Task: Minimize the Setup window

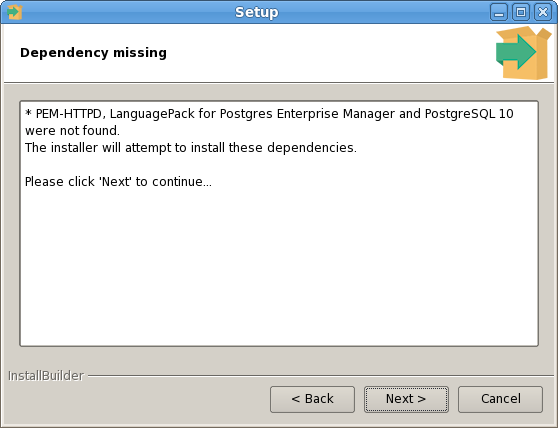Action: click(x=499, y=12)
